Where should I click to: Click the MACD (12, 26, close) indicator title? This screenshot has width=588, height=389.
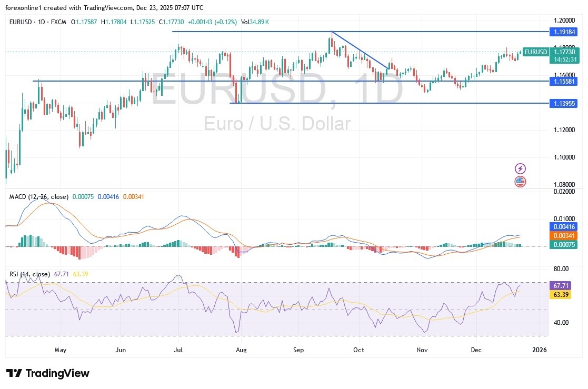(x=38, y=196)
